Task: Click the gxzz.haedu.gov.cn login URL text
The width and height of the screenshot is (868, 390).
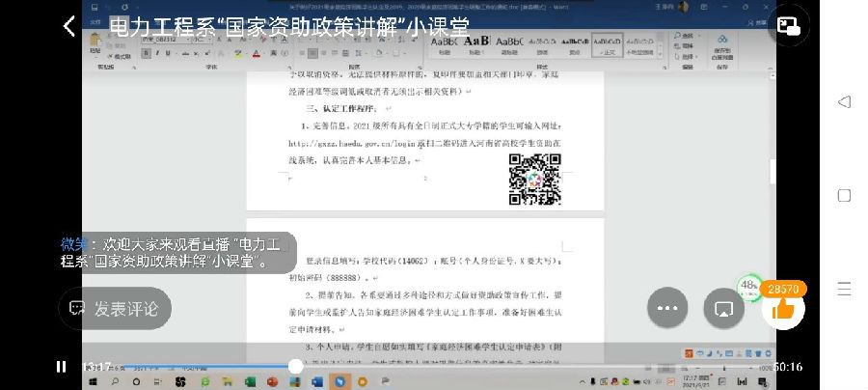Action: tap(351, 143)
